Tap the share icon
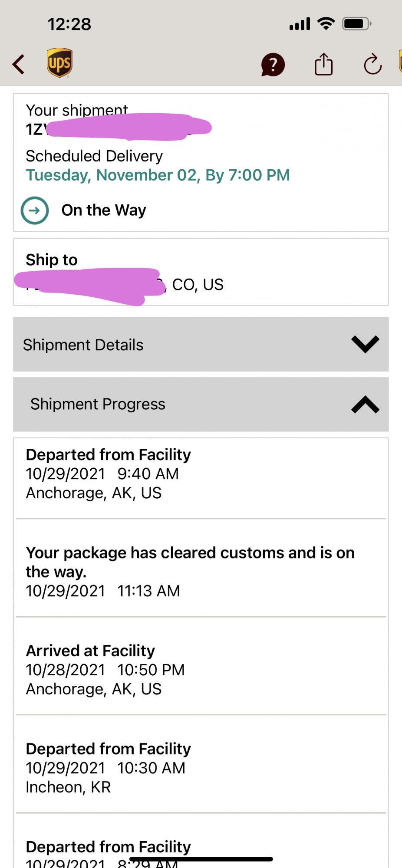402x868 pixels. tap(323, 65)
